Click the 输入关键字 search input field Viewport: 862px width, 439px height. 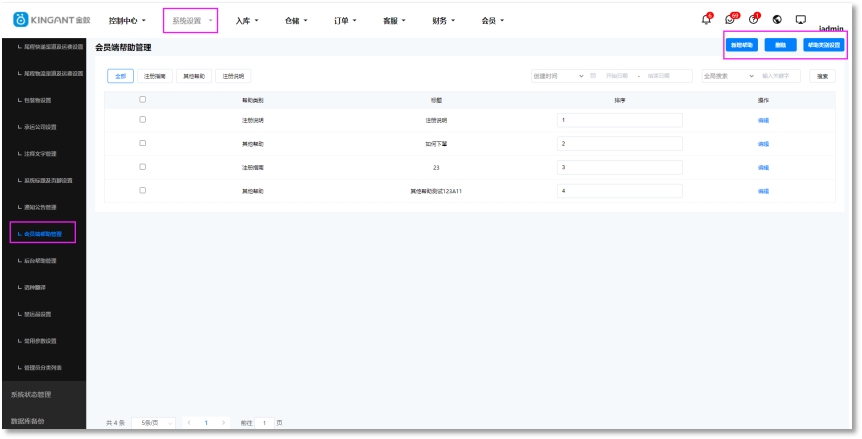click(x=780, y=76)
